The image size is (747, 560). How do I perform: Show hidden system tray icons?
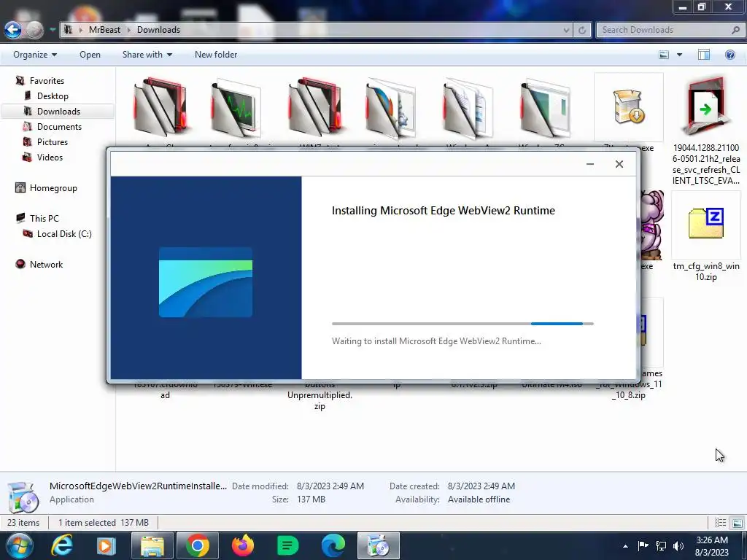625,546
